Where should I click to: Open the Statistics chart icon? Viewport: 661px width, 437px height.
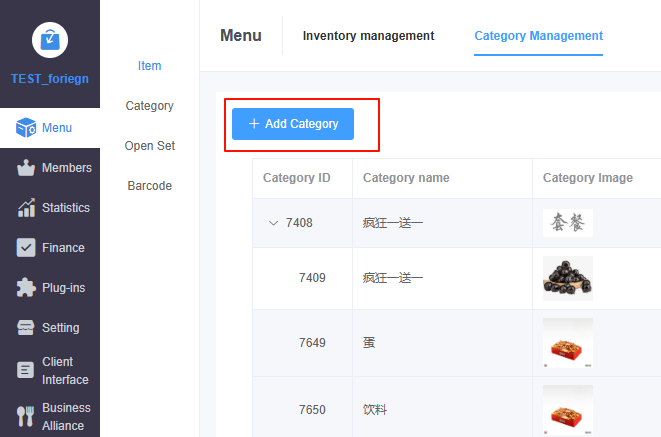(x=26, y=208)
